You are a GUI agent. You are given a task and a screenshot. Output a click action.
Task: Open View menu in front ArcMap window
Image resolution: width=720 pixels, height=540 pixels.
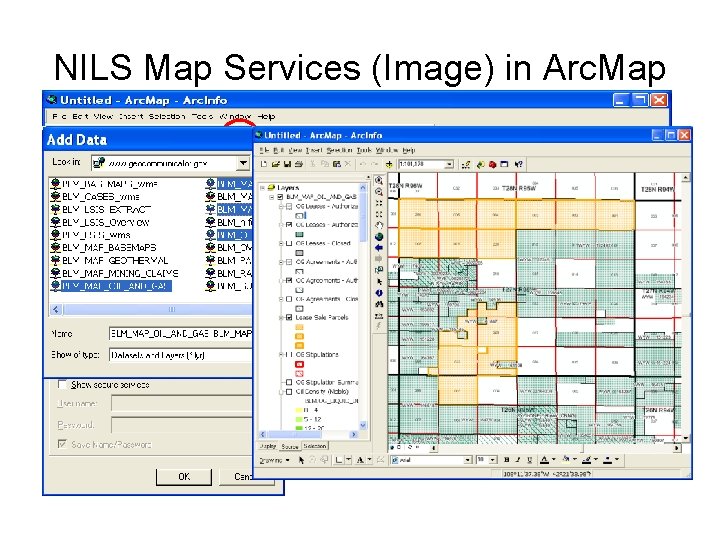295,150
